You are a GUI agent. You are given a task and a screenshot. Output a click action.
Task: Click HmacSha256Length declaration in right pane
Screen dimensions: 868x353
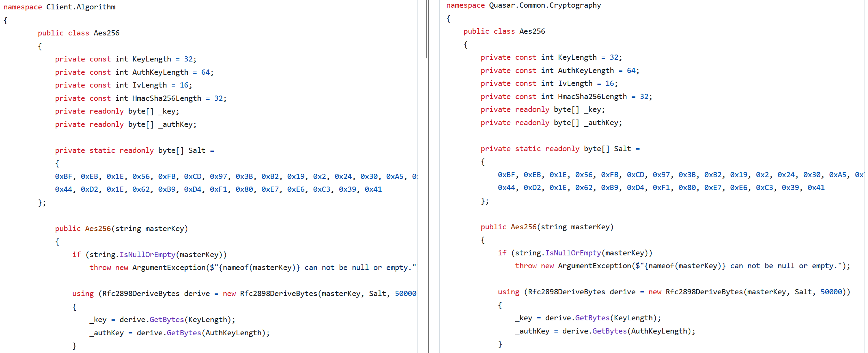click(566, 97)
